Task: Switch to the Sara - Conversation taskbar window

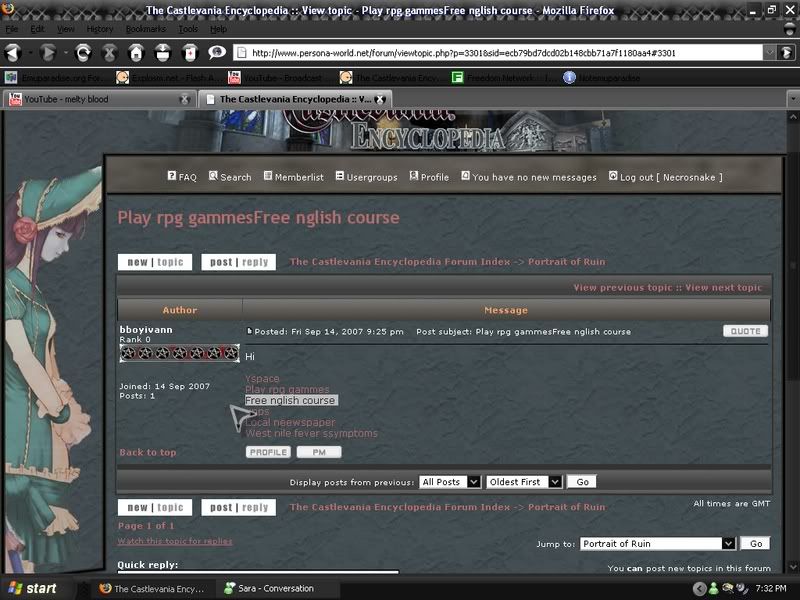Action: [x=276, y=588]
